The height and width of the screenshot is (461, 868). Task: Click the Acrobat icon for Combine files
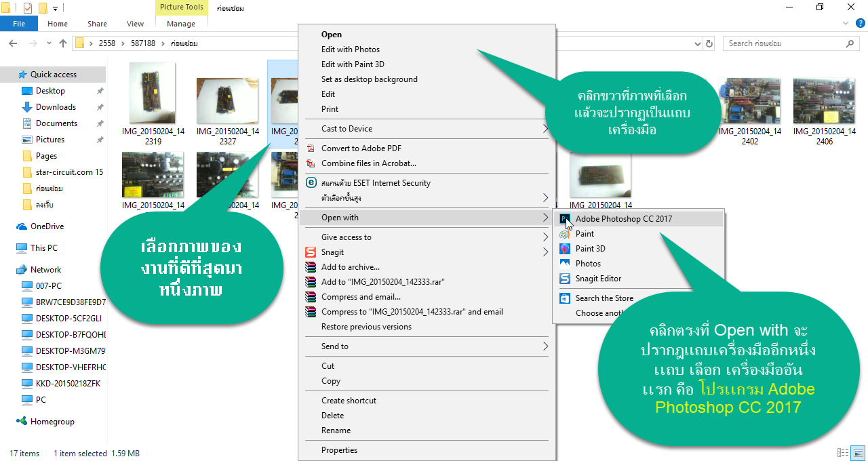311,163
